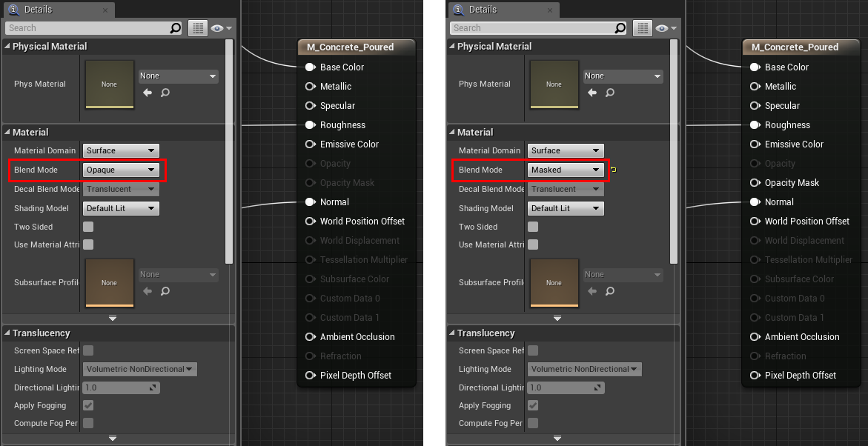Click Specular pin on the Masked material's node
This screenshot has height=446, width=868.
click(x=755, y=106)
